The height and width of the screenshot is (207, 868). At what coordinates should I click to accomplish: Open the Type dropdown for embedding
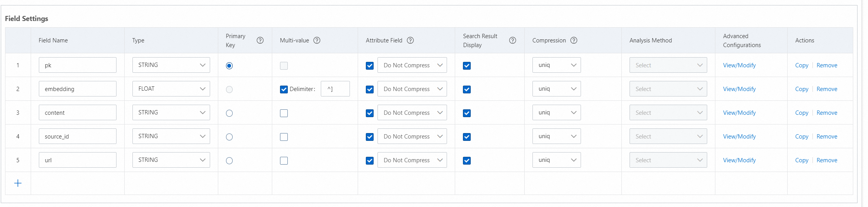coord(171,89)
